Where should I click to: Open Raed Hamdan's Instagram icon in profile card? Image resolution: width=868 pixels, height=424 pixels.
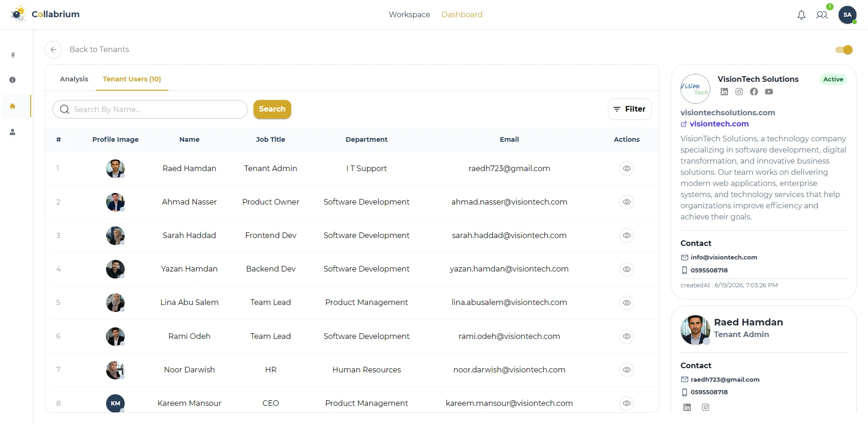point(706,407)
